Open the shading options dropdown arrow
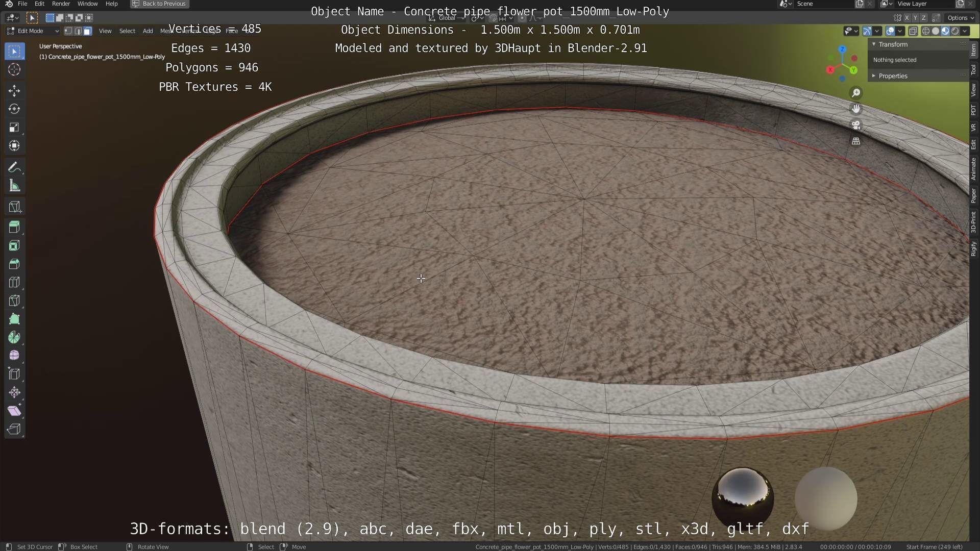 point(965,31)
